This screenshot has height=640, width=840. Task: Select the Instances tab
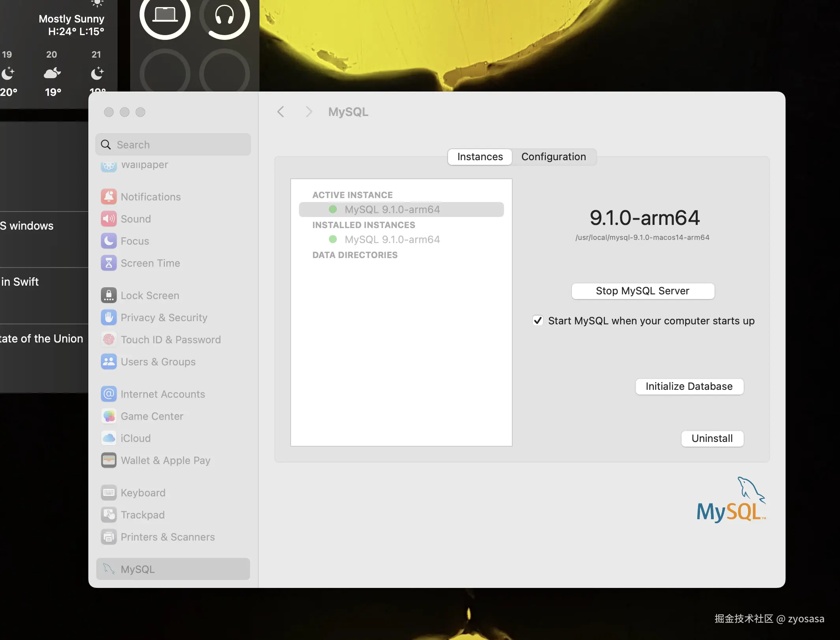point(480,157)
